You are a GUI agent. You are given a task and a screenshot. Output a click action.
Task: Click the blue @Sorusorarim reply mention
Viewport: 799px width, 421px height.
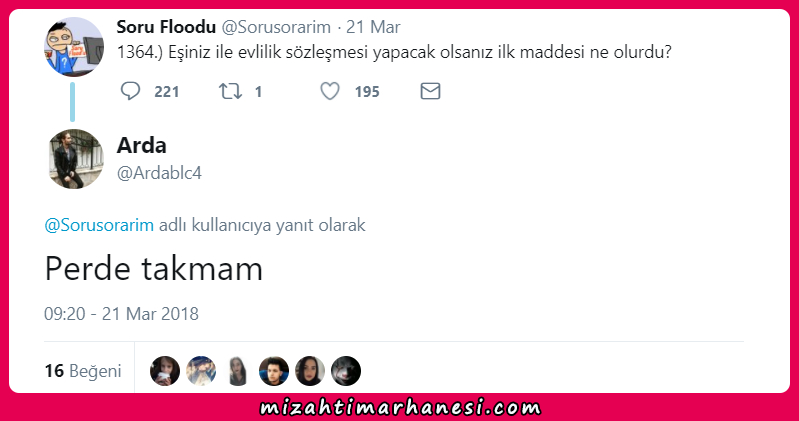pyautogui.click(x=99, y=225)
